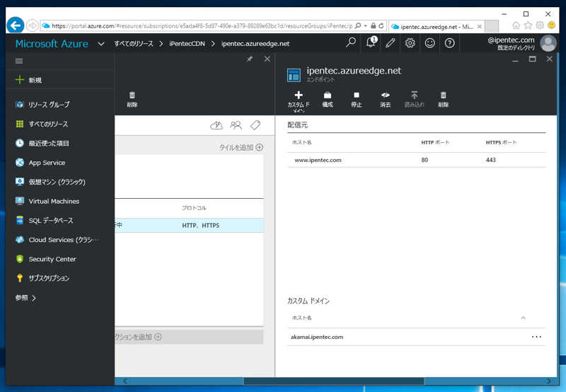Click the horizontal scrollbar thumb
This screenshot has width=566, height=392.
click(x=333, y=381)
